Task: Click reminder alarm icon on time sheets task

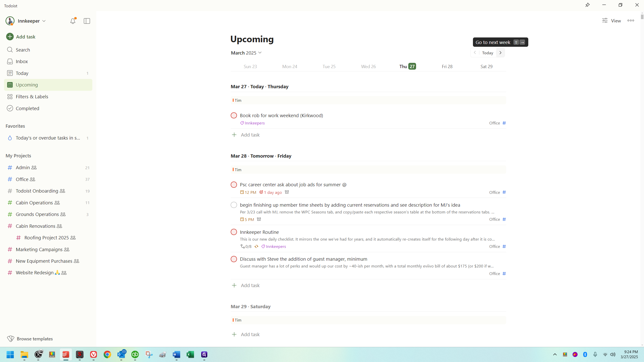Action: 259,219
